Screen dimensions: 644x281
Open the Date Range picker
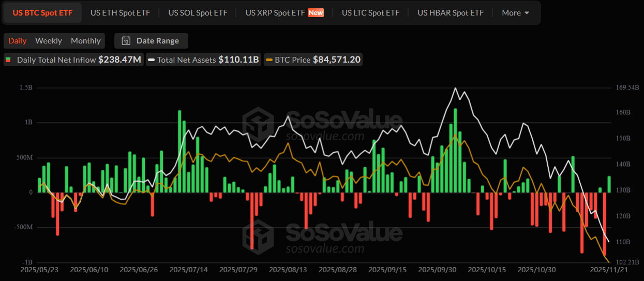tap(152, 41)
